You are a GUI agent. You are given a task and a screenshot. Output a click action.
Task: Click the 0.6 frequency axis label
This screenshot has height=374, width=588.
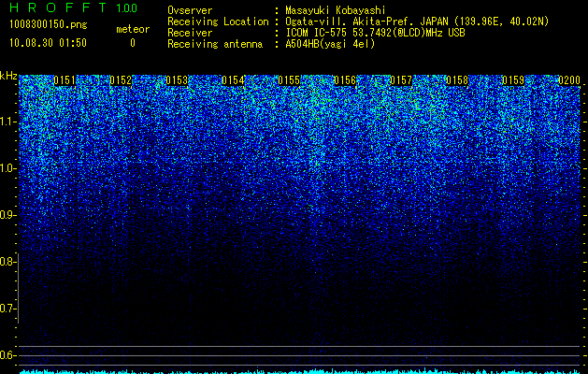click(x=7, y=355)
